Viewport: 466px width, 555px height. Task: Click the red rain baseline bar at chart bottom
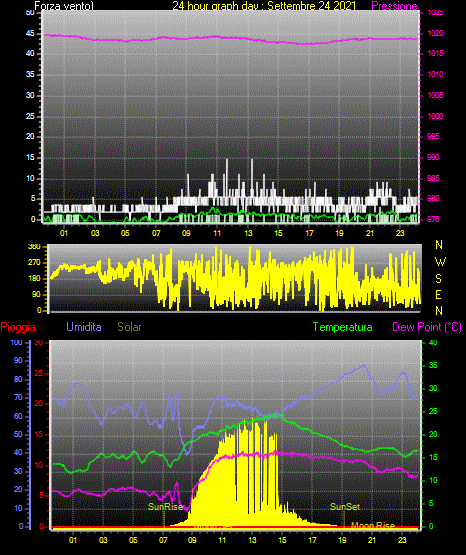click(235, 528)
